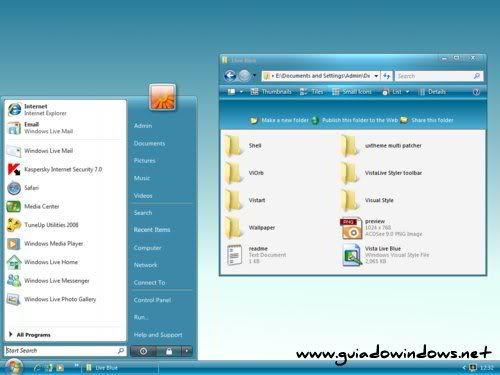Click Share this folder link

tap(427, 120)
